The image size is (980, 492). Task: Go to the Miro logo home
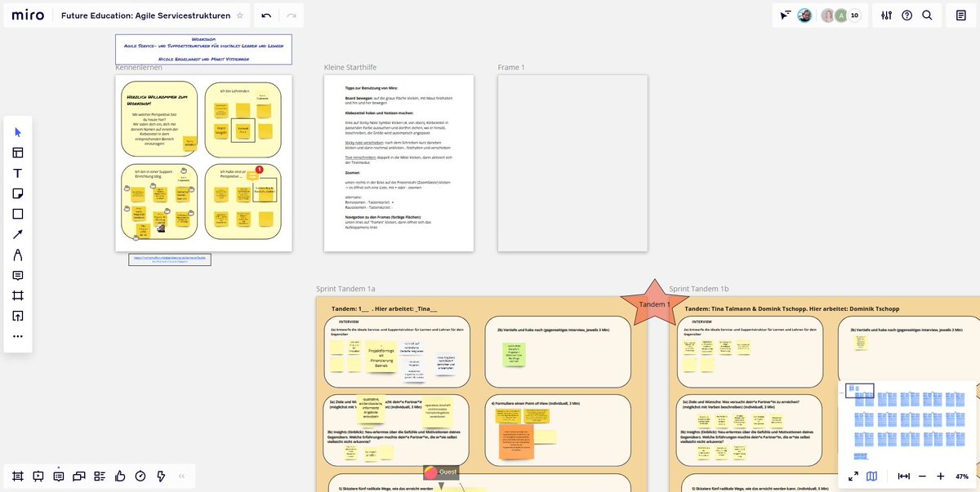(x=27, y=16)
